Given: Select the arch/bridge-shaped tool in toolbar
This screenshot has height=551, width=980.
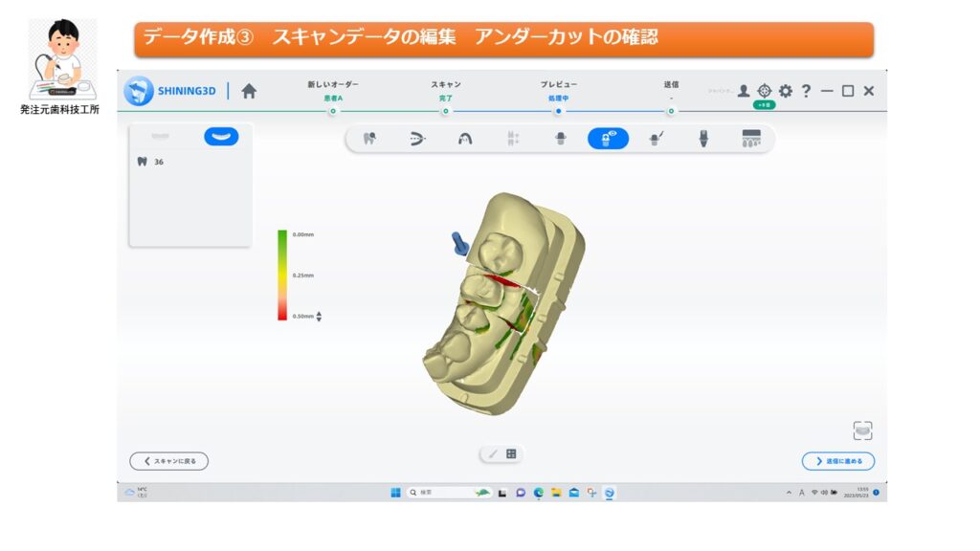Looking at the screenshot, I should point(465,139).
